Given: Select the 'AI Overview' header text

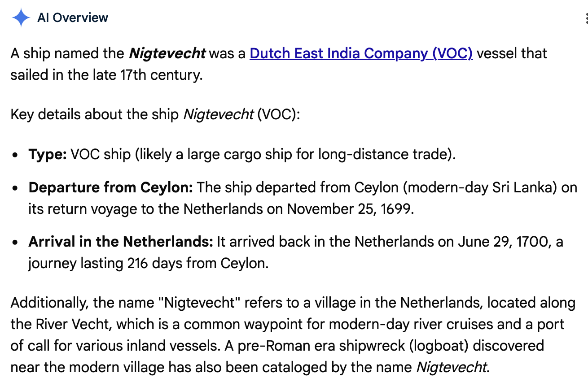Looking at the screenshot, I should pos(73,17).
